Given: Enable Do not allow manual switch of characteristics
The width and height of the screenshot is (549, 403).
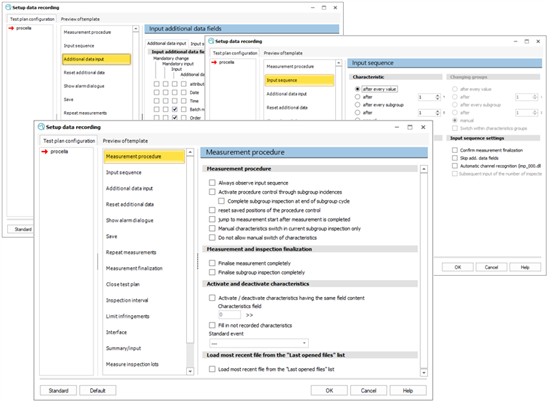Looking at the screenshot, I should point(212,237).
